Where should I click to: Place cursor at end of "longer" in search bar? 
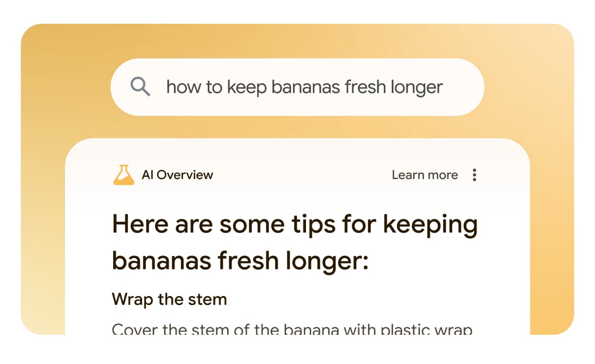[x=443, y=87]
